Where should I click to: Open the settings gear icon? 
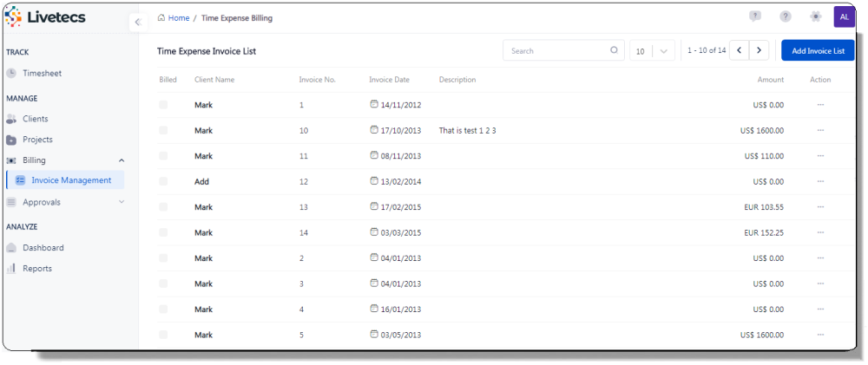click(815, 16)
